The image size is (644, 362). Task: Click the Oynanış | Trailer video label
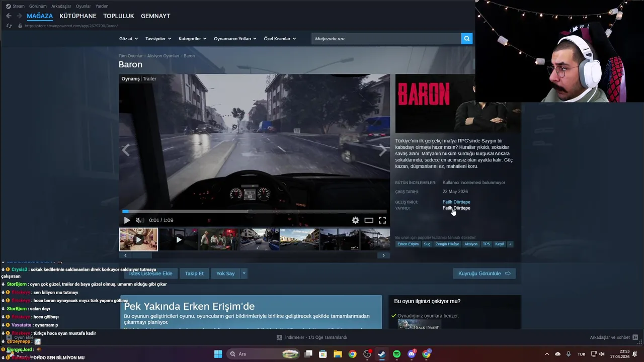point(139,79)
